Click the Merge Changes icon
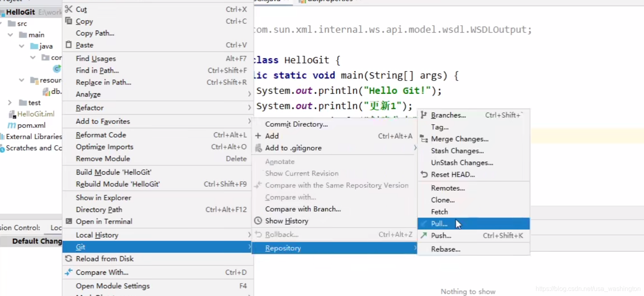The image size is (644, 296). (x=424, y=139)
